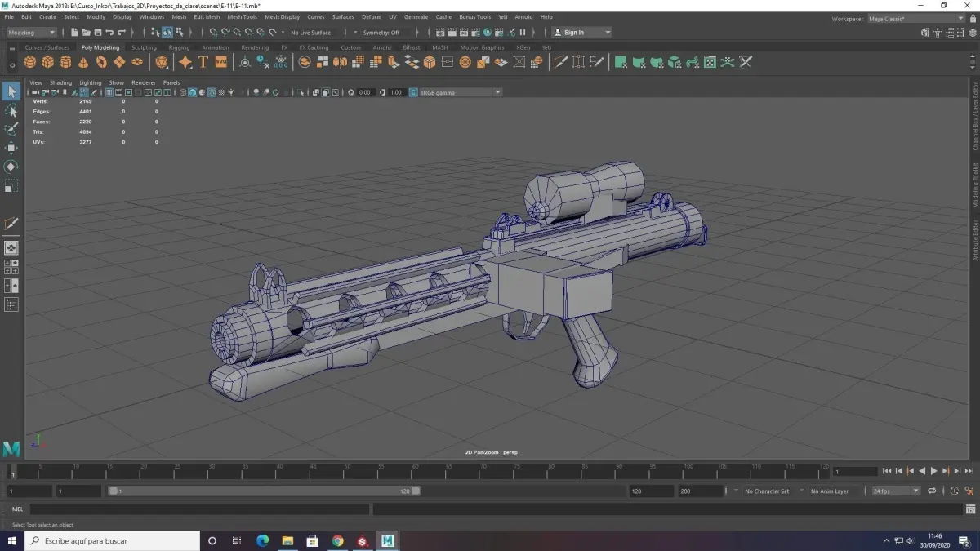980x551 pixels.
Task: Open the viewport Panels menu
Action: click(x=171, y=82)
